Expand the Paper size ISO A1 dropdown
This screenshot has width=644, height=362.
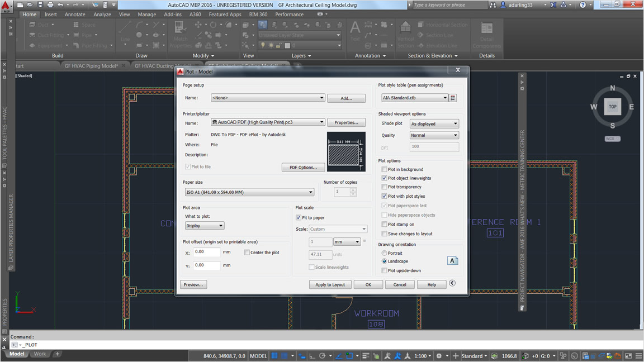coord(249,192)
